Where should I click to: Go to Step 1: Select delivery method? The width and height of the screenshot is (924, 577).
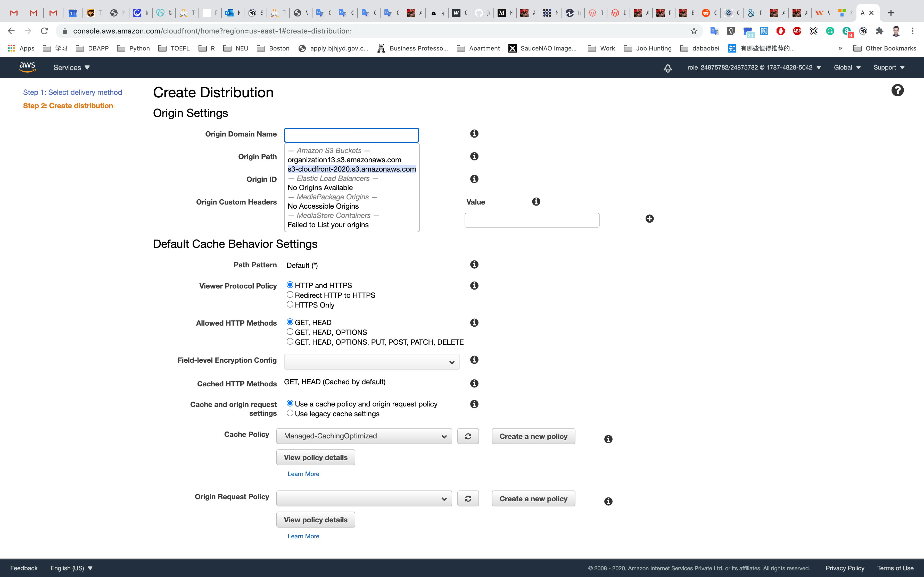[x=72, y=92]
